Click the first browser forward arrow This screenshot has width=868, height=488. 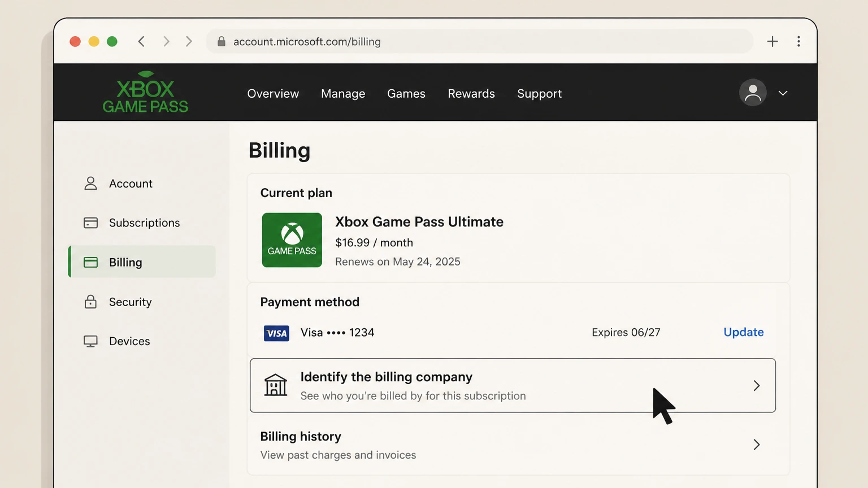coord(166,41)
